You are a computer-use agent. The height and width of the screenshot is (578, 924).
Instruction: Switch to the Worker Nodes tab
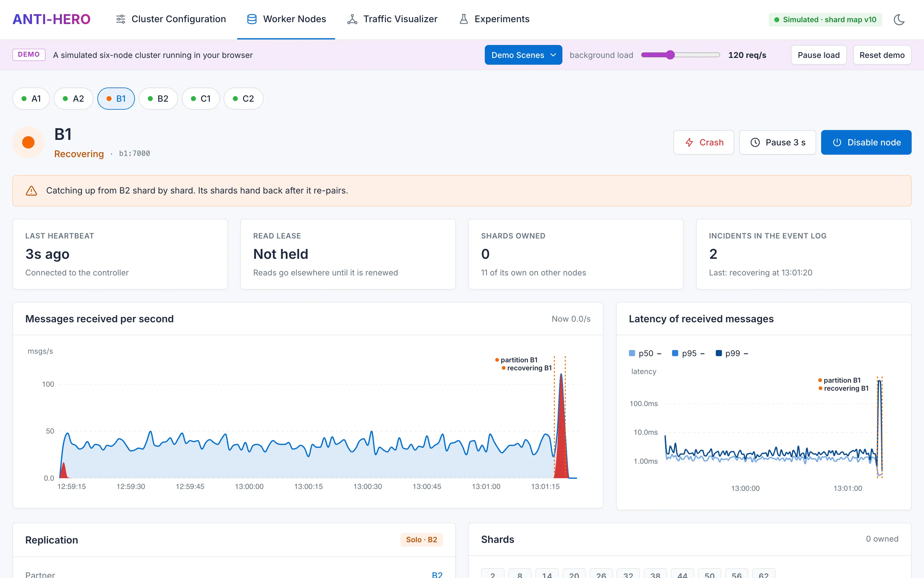click(286, 19)
